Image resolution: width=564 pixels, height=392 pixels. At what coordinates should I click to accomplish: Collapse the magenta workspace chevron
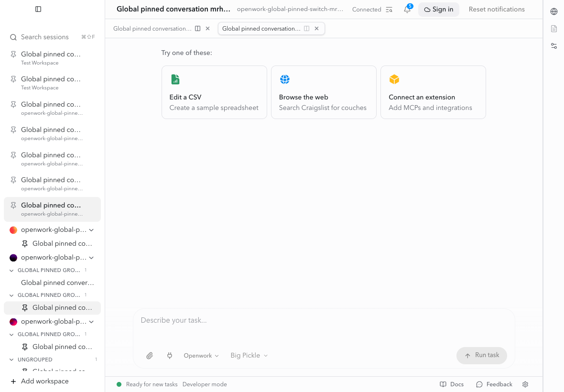91,322
